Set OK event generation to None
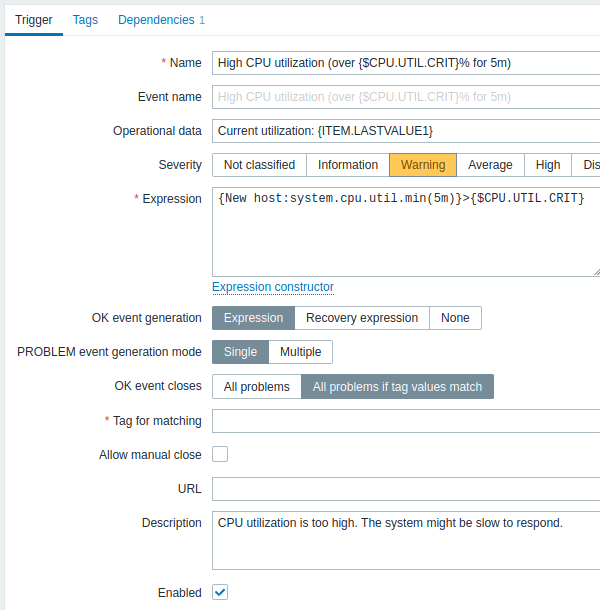600x610 pixels. tap(455, 318)
